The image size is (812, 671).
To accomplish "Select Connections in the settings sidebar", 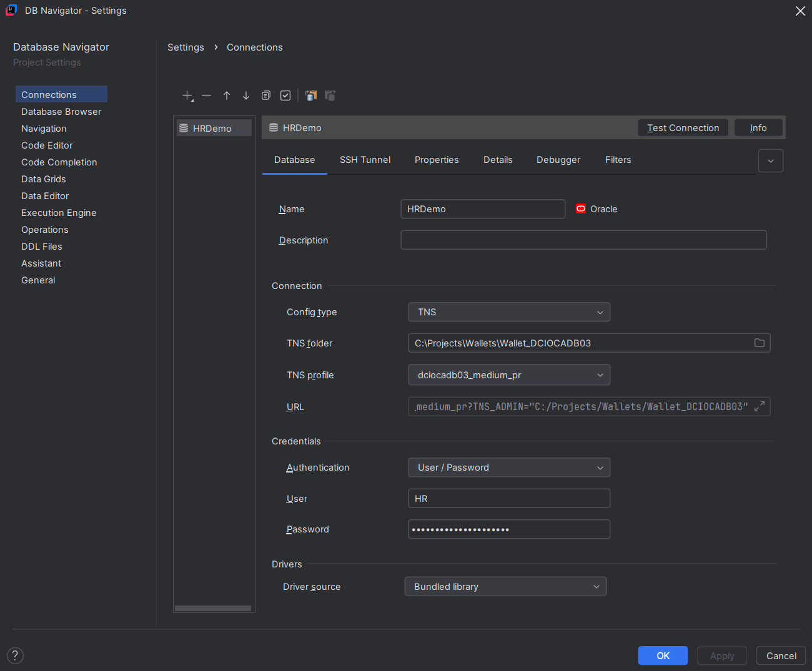I will point(61,94).
